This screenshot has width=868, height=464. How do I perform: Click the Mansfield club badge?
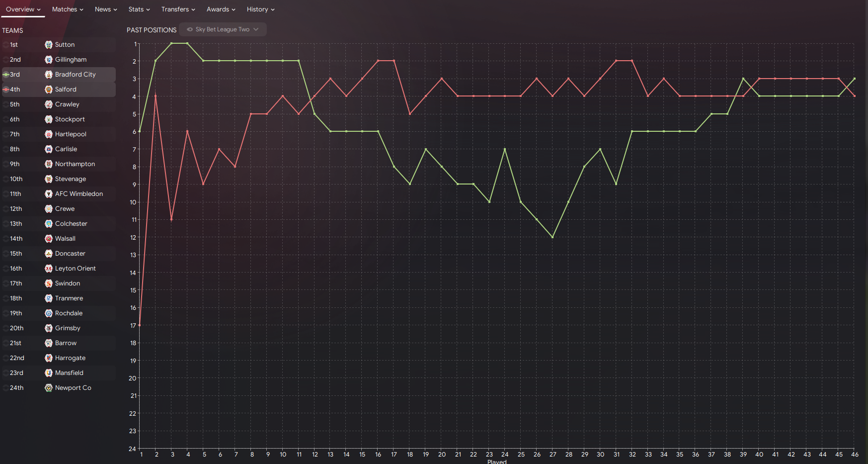click(x=49, y=373)
